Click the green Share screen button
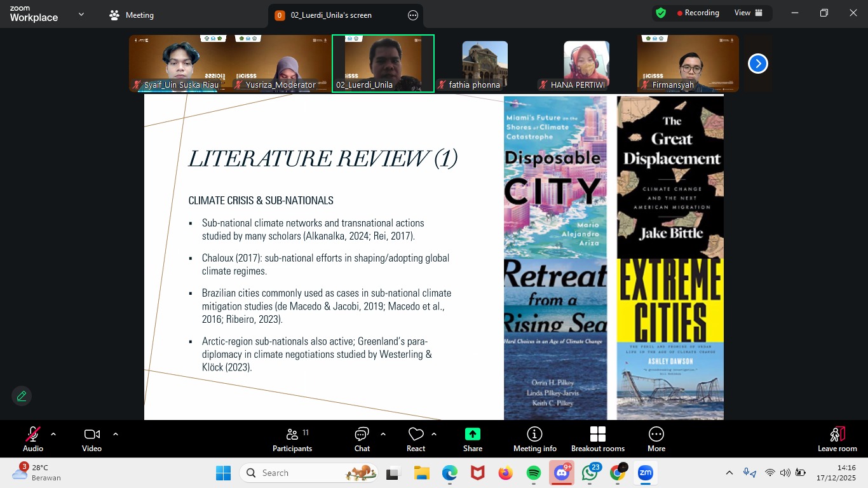Viewport: 868px width, 488px height. pos(473,439)
